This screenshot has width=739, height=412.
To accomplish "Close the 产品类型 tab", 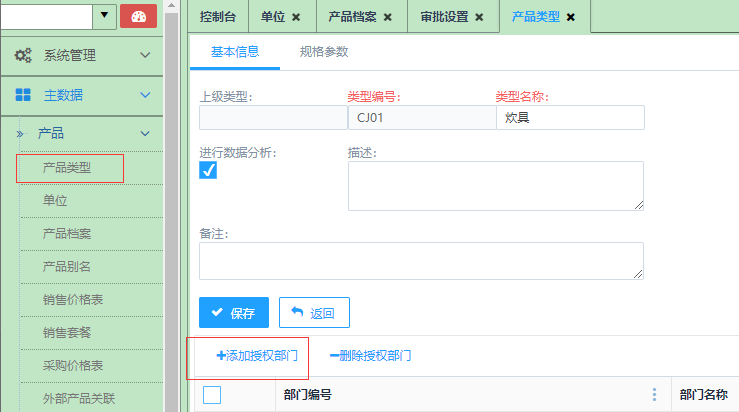I will point(571,17).
